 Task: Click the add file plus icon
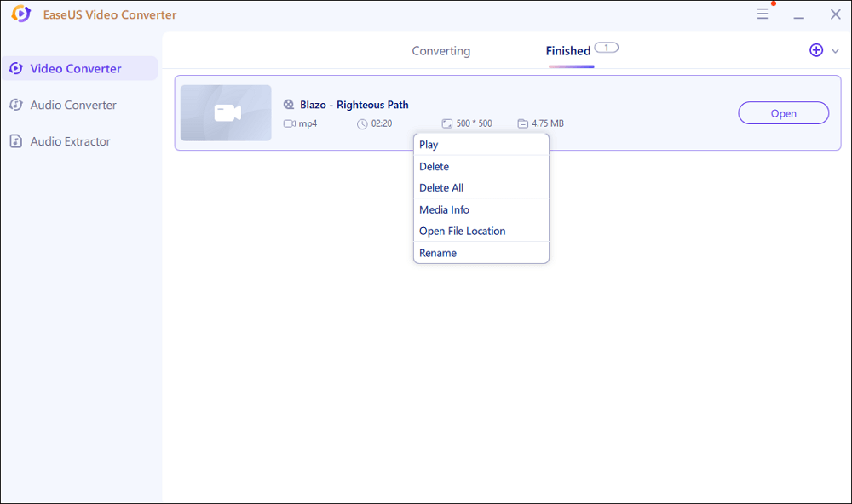[816, 50]
